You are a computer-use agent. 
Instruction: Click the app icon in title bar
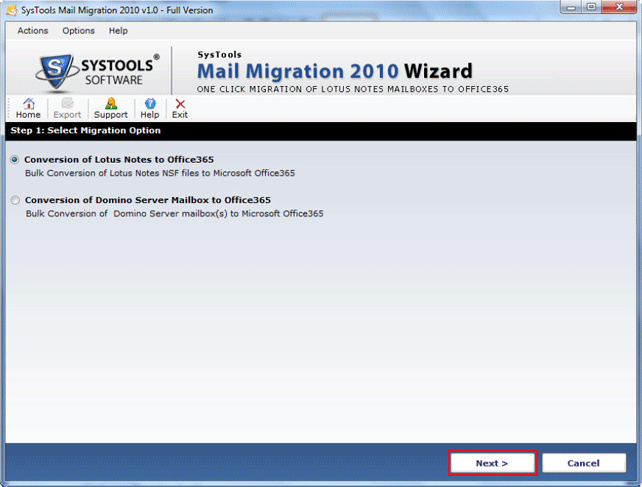click(x=11, y=10)
